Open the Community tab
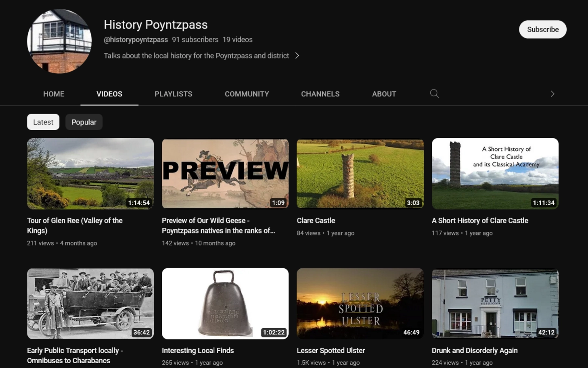Screen dimensions: 588x368 (x=247, y=94)
